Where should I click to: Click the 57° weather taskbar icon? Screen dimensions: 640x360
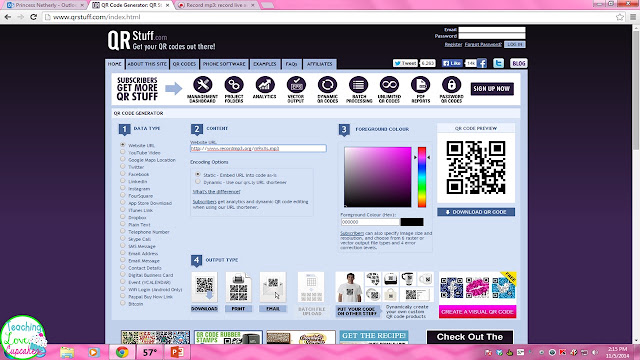[x=150, y=352]
